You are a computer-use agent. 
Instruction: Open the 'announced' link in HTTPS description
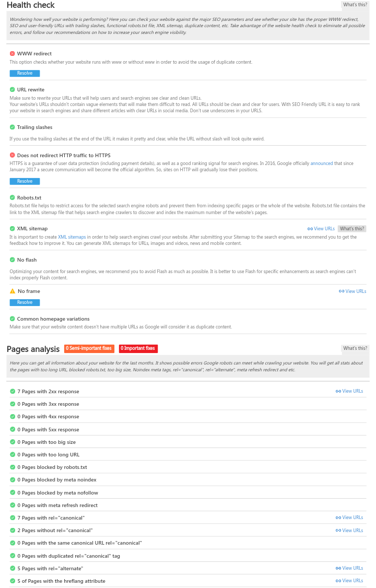[322, 163]
